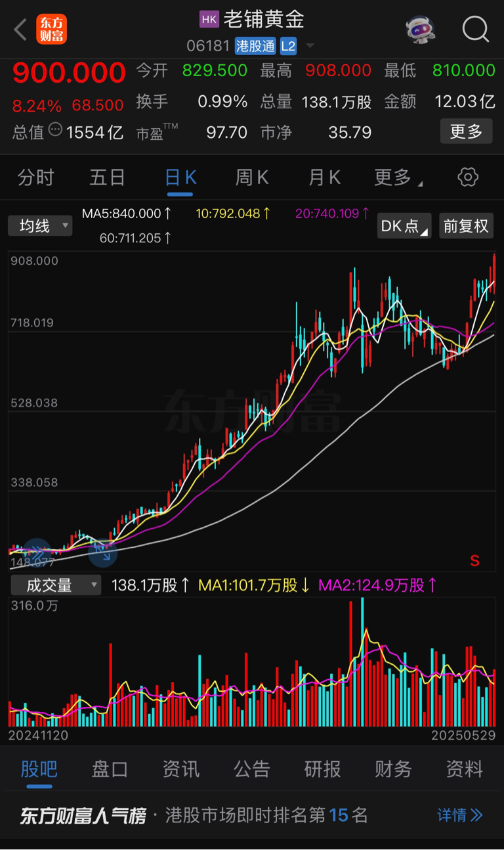Toggle the DK点 signal button

pos(404,226)
